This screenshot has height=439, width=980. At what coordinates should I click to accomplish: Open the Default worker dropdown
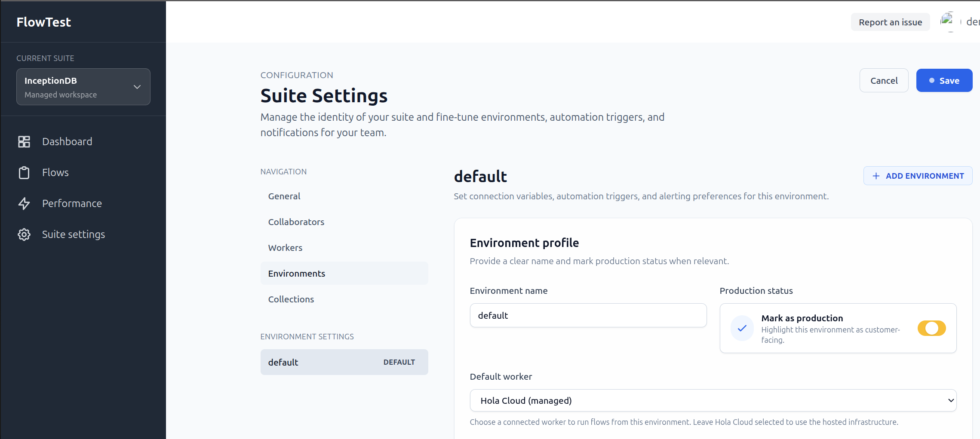click(x=713, y=401)
